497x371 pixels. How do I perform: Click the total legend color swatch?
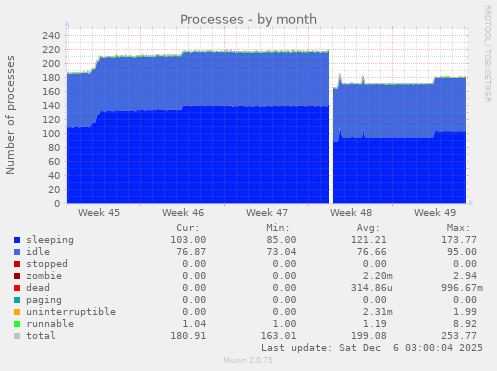17,336
